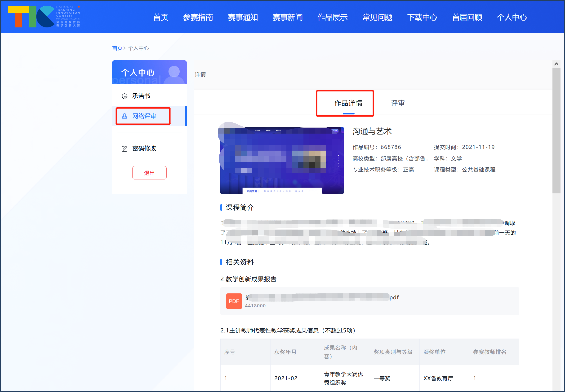Click the 沟通与艺术 course cover thumbnail
Viewport: 565px width, 392px height.
282,160
